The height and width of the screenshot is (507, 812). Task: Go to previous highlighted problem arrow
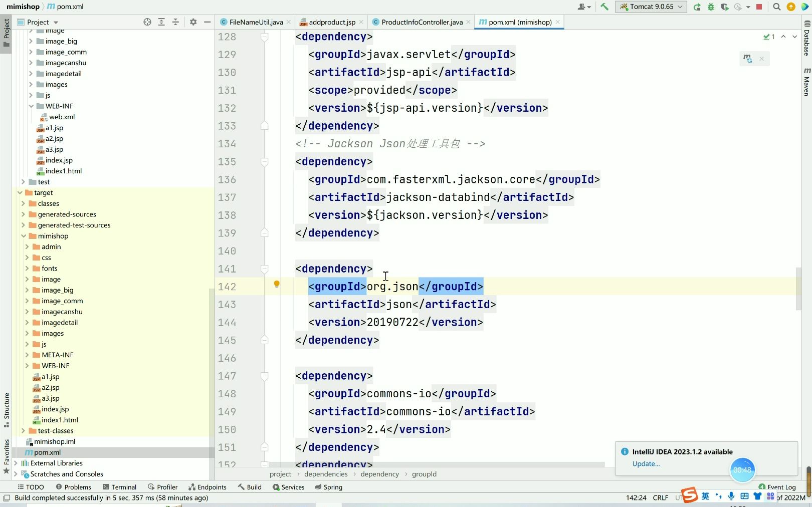783,37
